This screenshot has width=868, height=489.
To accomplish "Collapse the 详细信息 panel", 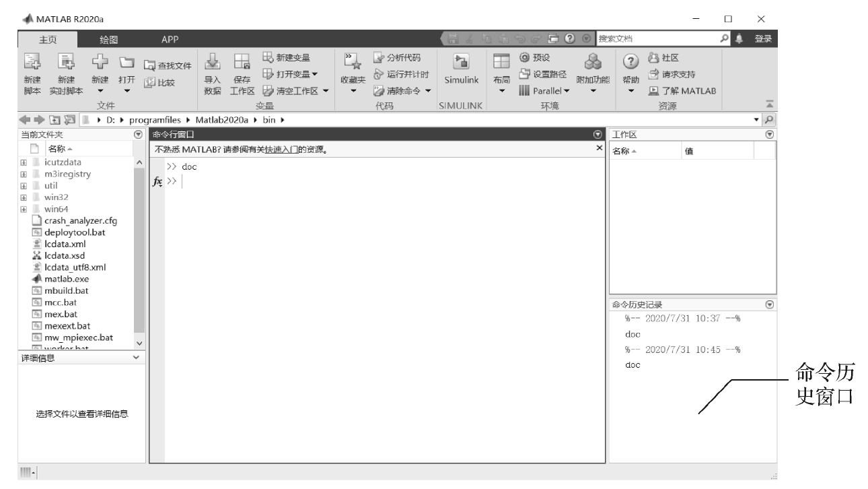I will click(138, 358).
